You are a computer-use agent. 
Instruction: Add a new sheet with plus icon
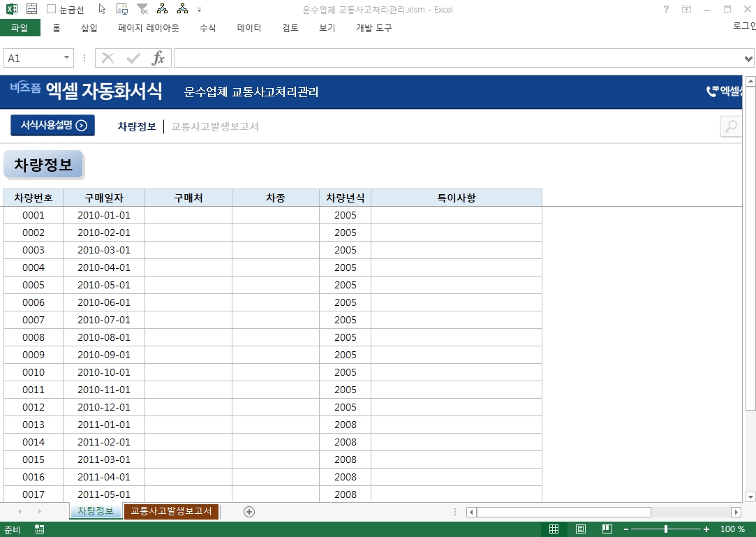tap(249, 512)
